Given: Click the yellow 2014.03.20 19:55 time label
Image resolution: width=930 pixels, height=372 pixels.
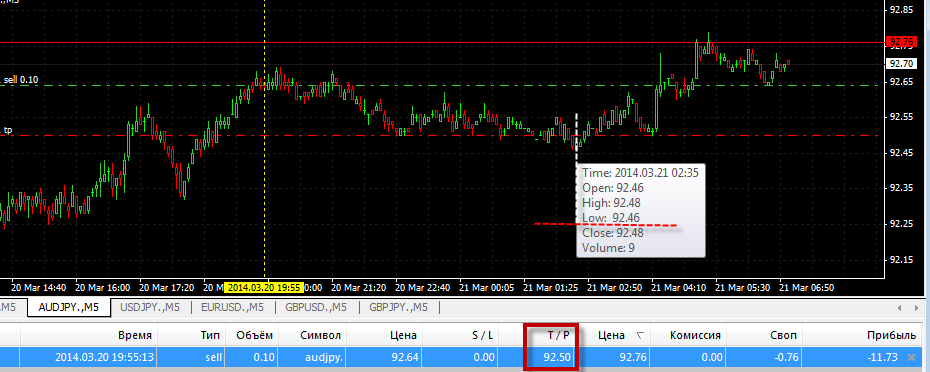Looking at the screenshot, I should tap(264, 288).
